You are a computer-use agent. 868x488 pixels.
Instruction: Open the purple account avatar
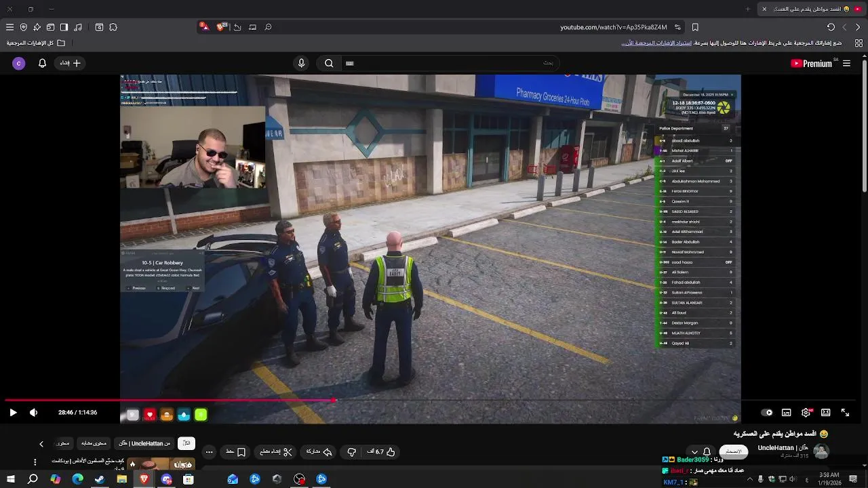18,63
